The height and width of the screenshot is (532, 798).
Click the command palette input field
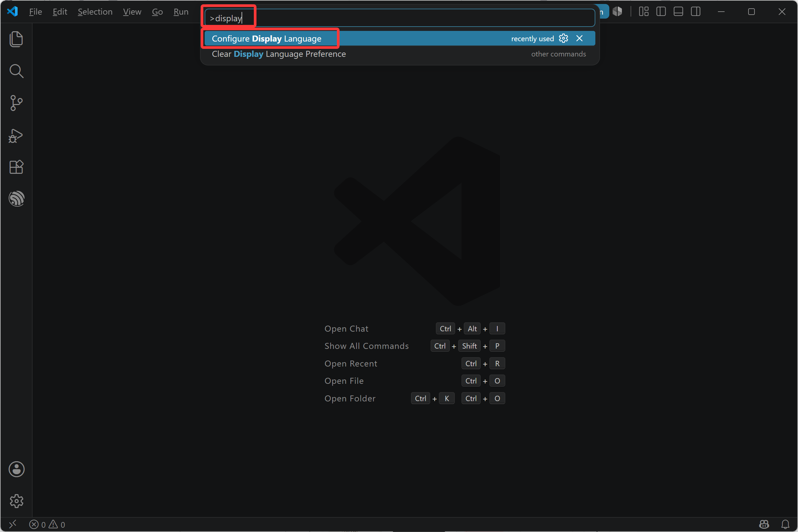(x=400, y=18)
